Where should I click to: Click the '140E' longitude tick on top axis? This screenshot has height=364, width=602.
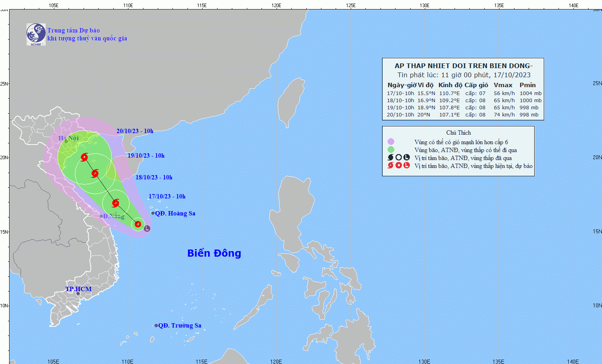[573, 5]
